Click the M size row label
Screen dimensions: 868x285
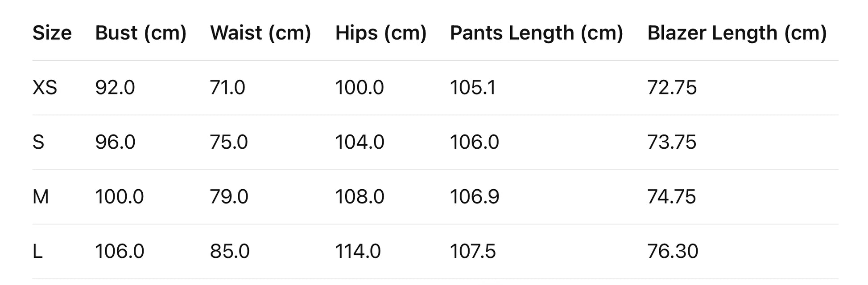point(41,196)
